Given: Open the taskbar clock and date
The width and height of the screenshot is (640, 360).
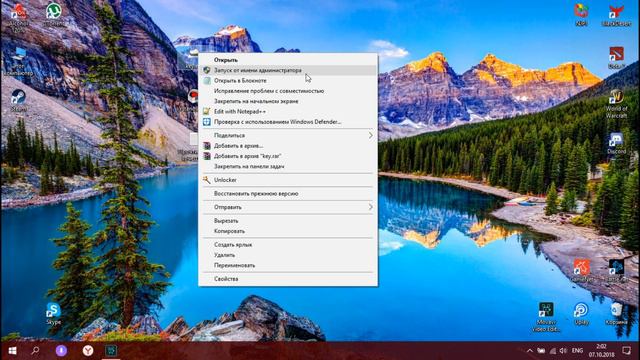Looking at the screenshot, I should 601,351.
